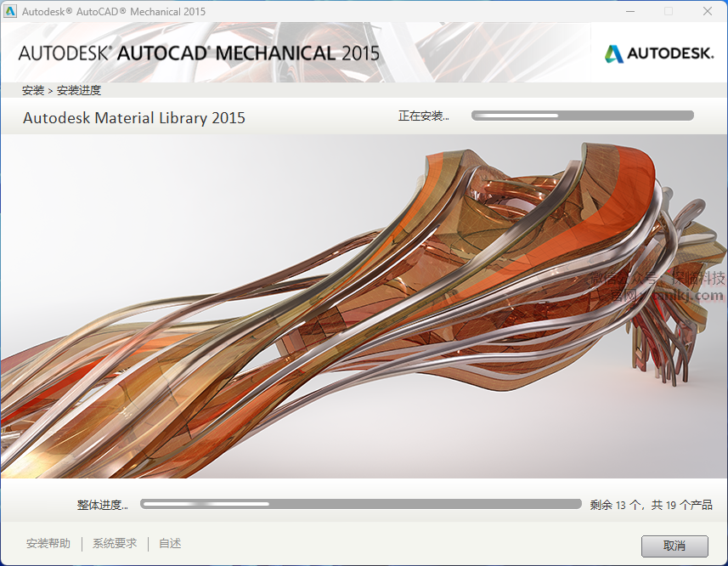Minimize the installer window

click(629, 12)
